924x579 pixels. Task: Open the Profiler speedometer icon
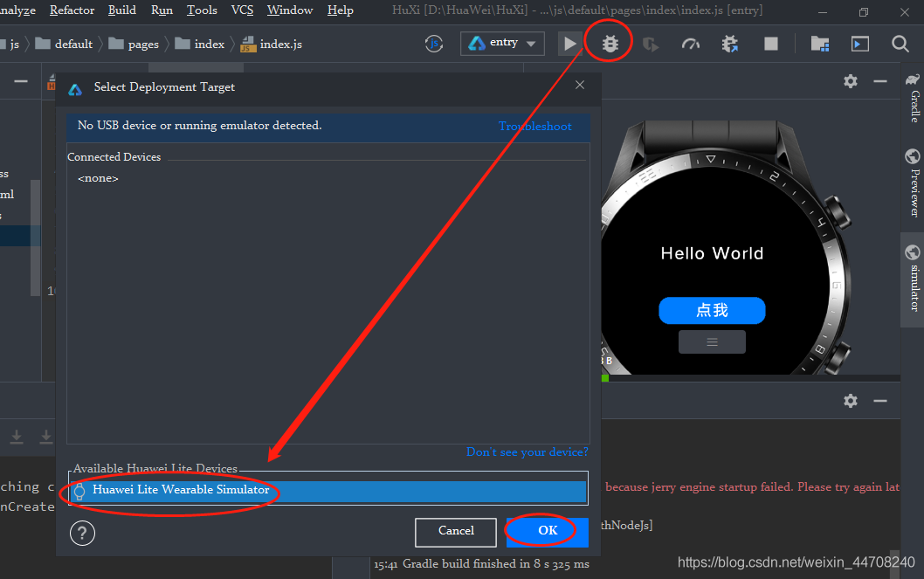coord(690,44)
